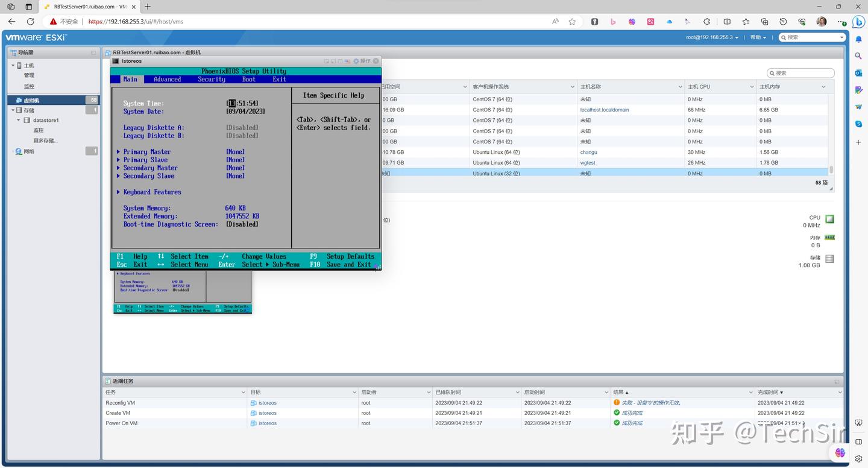Collapse the 存储 storage tree node
Image resolution: width=868 pixels, height=468 pixels.
[x=13, y=110]
